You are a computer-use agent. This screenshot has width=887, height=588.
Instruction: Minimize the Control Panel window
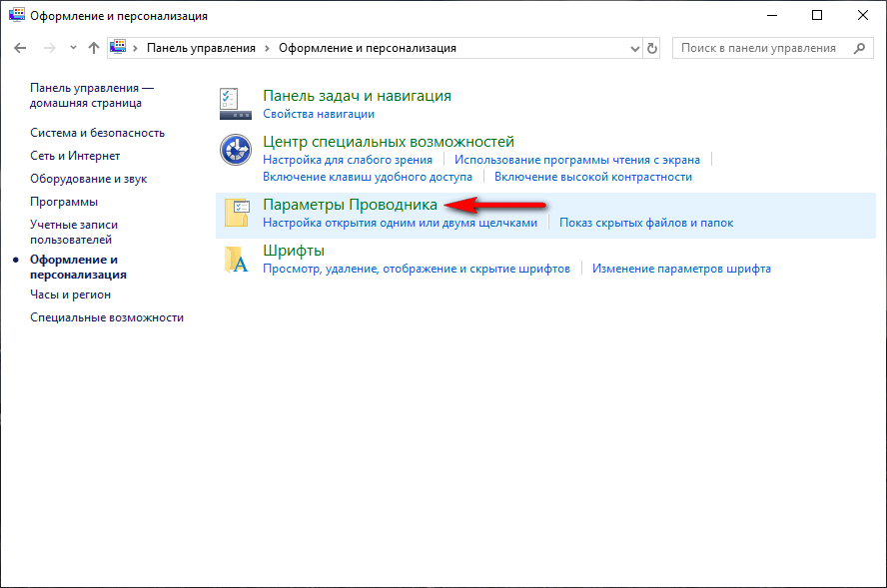(772, 15)
